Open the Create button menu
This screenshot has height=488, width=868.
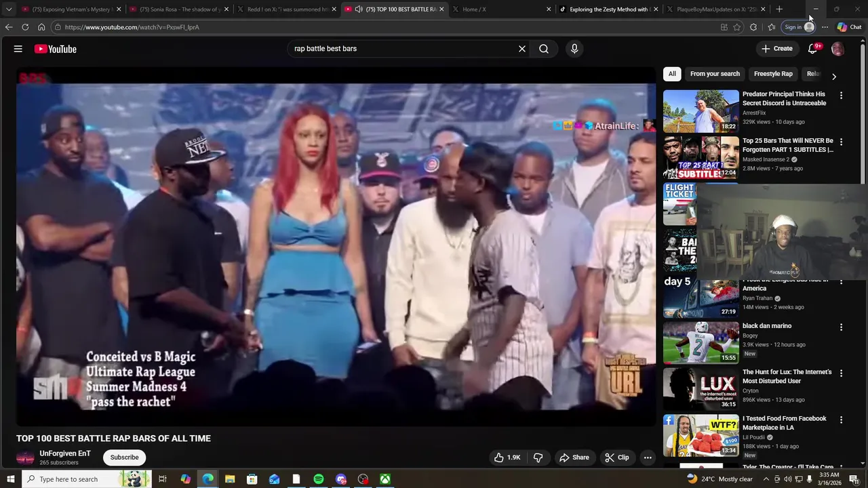(x=776, y=49)
